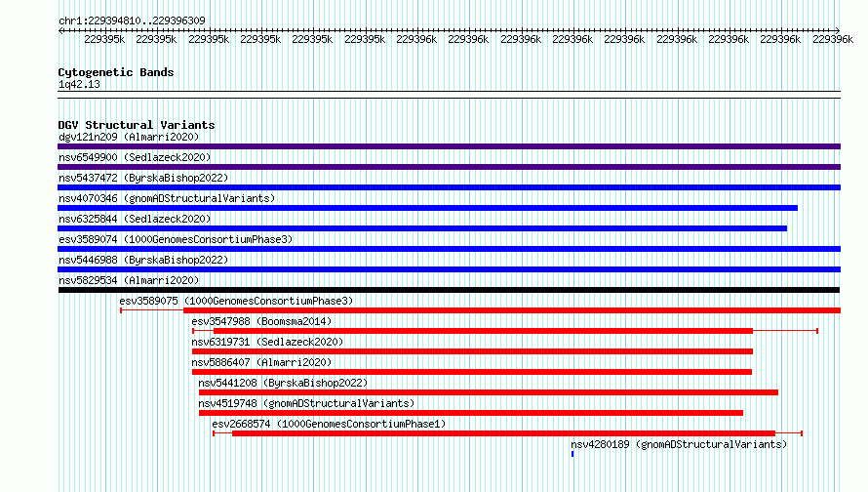Open nsv5829534 (Almarri2020) label
Image resolution: width=868 pixels, height=492 pixels.
pyautogui.click(x=129, y=280)
